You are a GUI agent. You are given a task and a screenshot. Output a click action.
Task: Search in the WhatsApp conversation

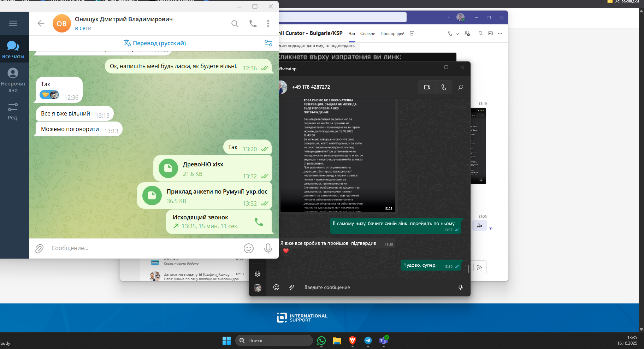tap(461, 87)
